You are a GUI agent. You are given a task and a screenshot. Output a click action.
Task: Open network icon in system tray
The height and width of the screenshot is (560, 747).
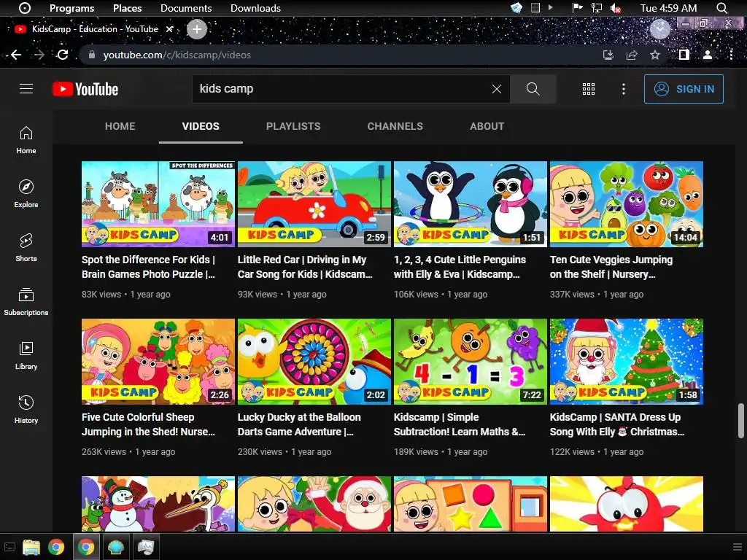coord(597,8)
